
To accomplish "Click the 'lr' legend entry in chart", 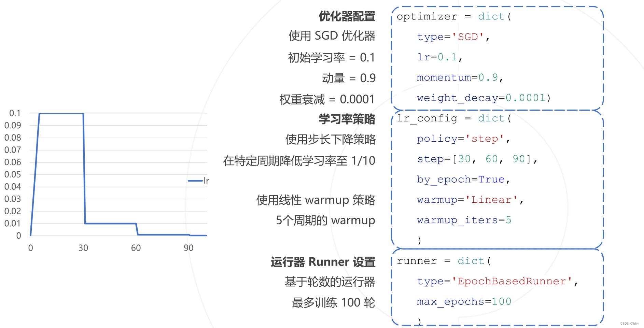I will [198, 181].
